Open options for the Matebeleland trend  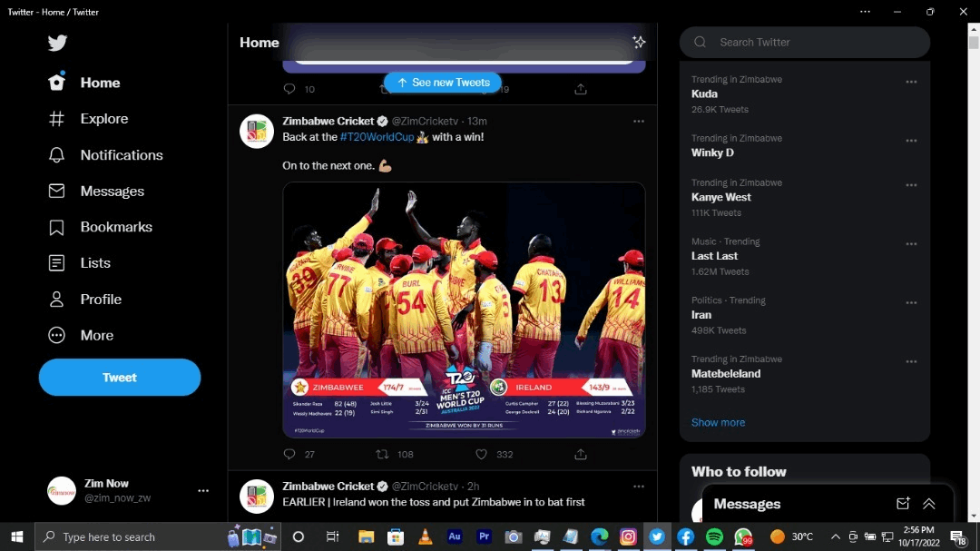click(x=911, y=361)
